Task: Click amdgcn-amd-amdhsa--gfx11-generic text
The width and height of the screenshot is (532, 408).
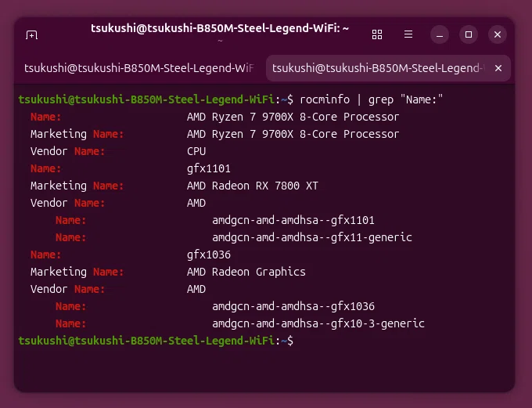Action: (312, 237)
